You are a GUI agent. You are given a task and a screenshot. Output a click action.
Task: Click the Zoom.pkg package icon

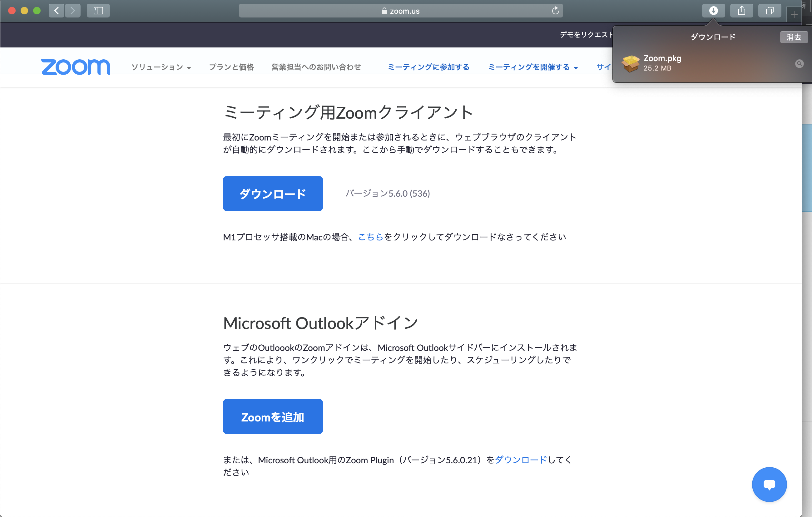pos(630,63)
